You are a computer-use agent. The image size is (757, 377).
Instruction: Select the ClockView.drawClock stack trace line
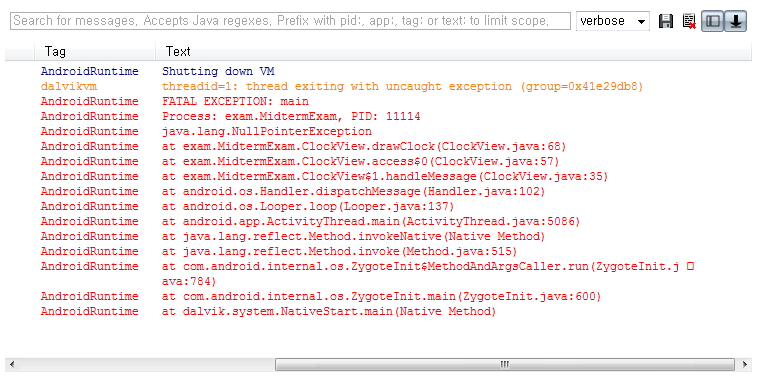point(378,146)
